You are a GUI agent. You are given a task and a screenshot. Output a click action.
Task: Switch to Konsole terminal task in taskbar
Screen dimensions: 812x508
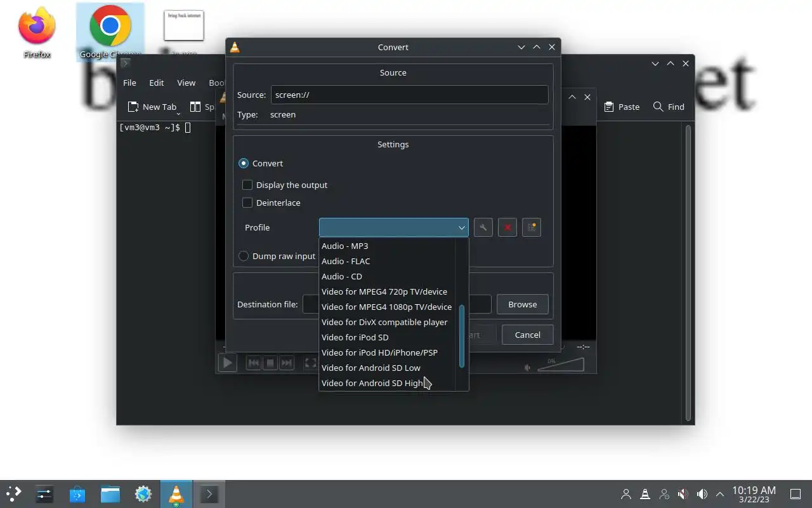click(209, 494)
